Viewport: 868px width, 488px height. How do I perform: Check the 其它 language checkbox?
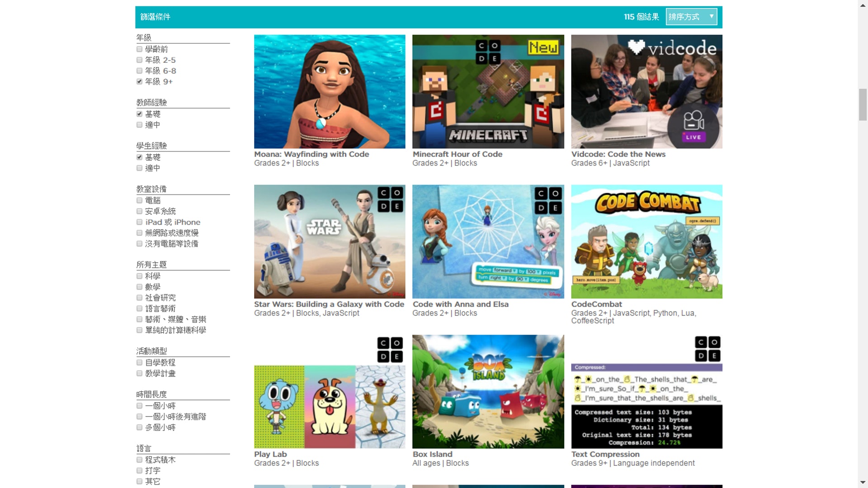(x=139, y=482)
